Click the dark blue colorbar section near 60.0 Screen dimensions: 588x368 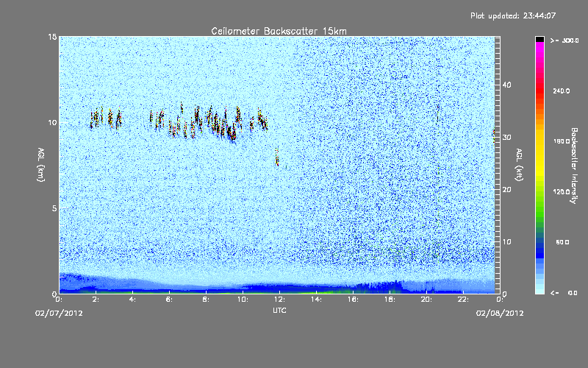539,246
